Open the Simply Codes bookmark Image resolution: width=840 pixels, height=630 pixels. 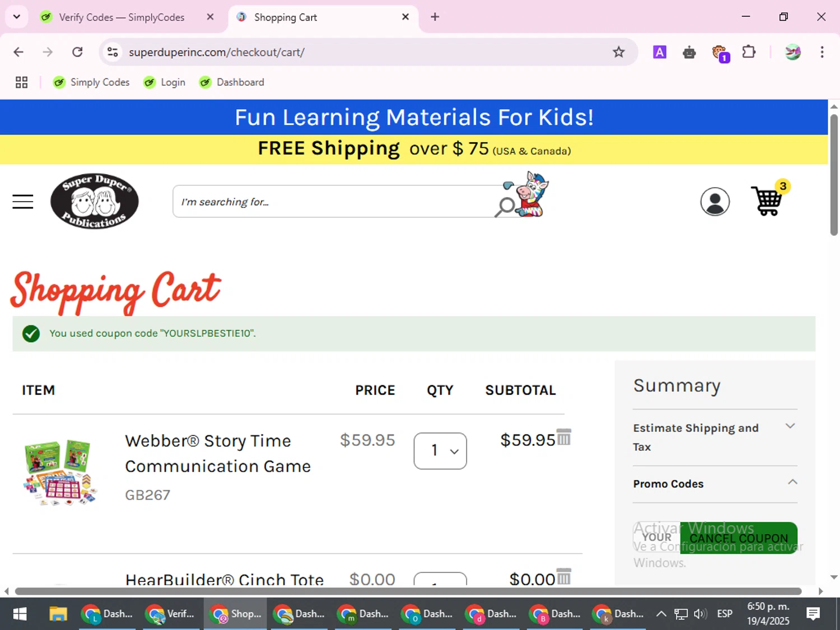tap(91, 82)
